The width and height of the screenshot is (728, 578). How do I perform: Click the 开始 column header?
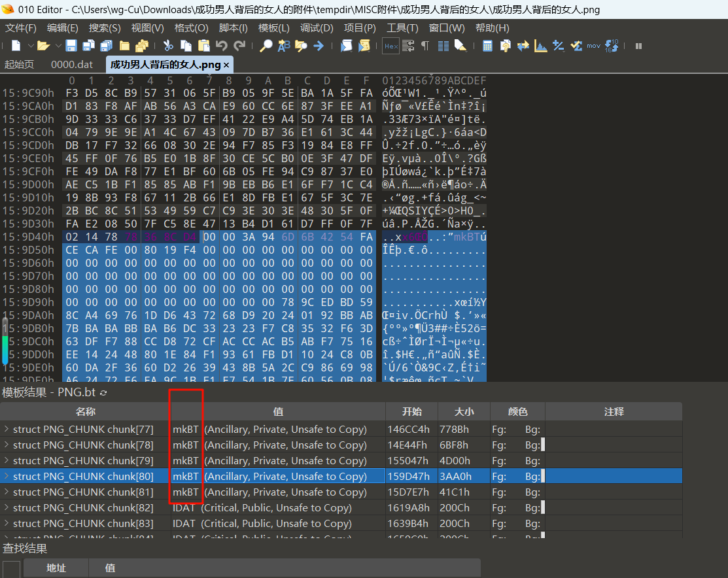(411, 412)
